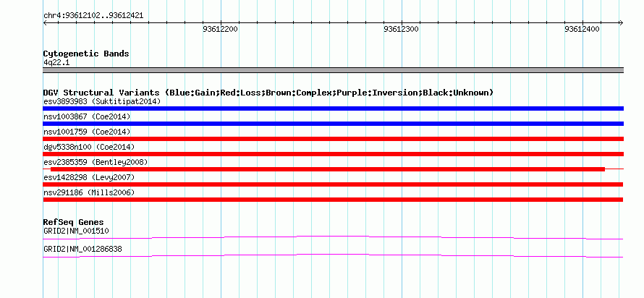Image resolution: width=644 pixels, height=298 pixels.
Task: Click the red esv1428298 loss bar
Action: coord(333,184)
